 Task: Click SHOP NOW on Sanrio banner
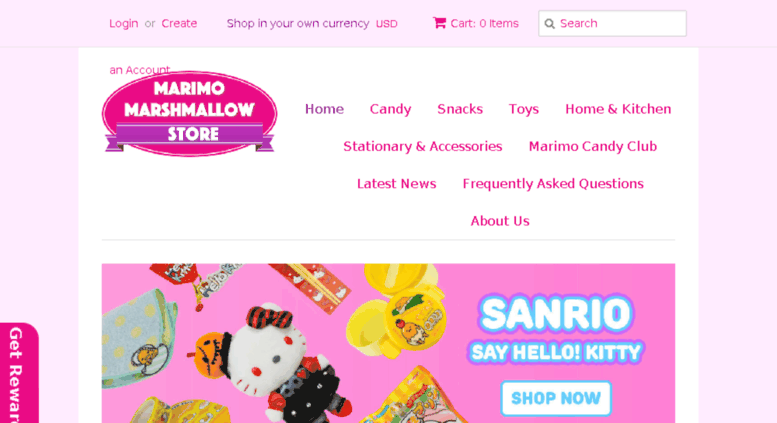tap(556, 398)
